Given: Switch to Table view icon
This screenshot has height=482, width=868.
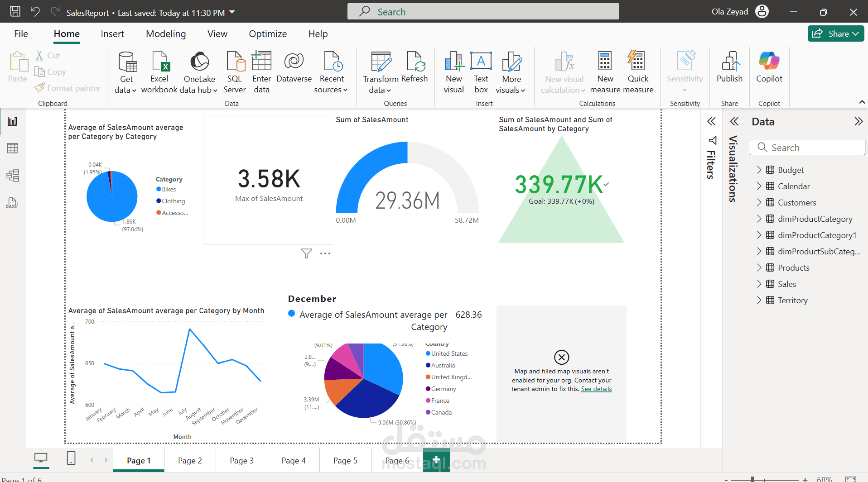Looking at the screenshot, I should click(13, 148).
